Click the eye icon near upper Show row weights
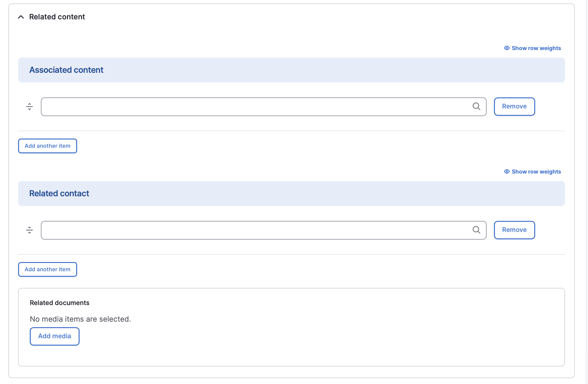Viewport: 588px width, 384px height. coord(507,48)
